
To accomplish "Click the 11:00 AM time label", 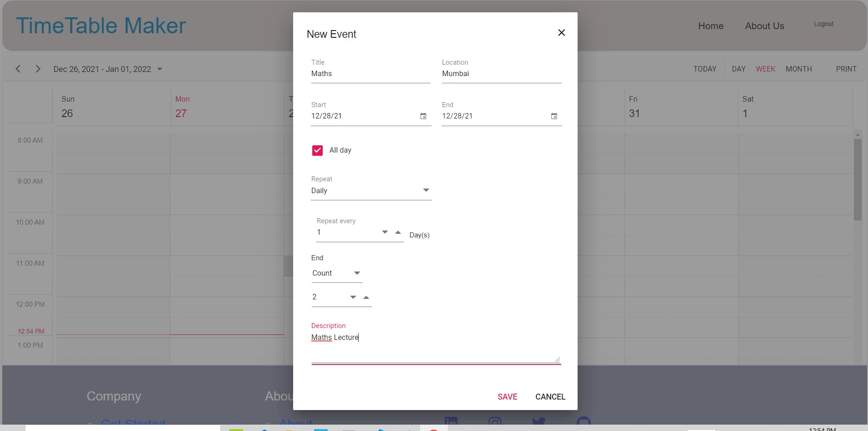I will [x=30, y=263].
